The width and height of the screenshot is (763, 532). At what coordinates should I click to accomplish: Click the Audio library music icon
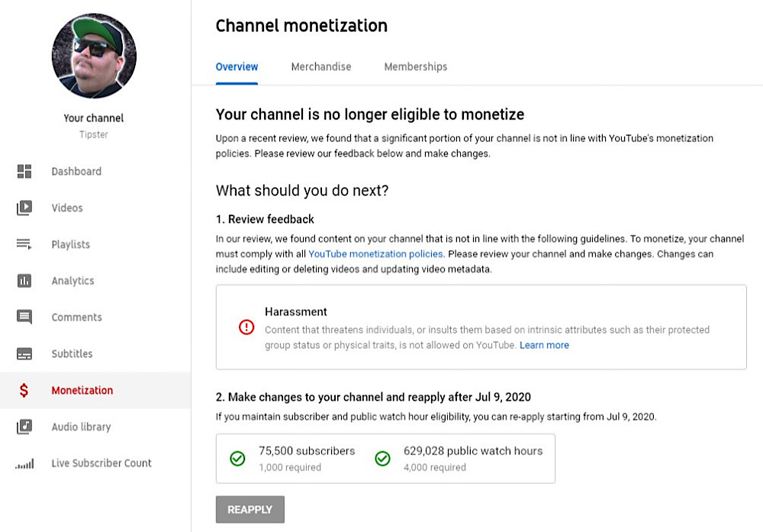click(24, 427)
